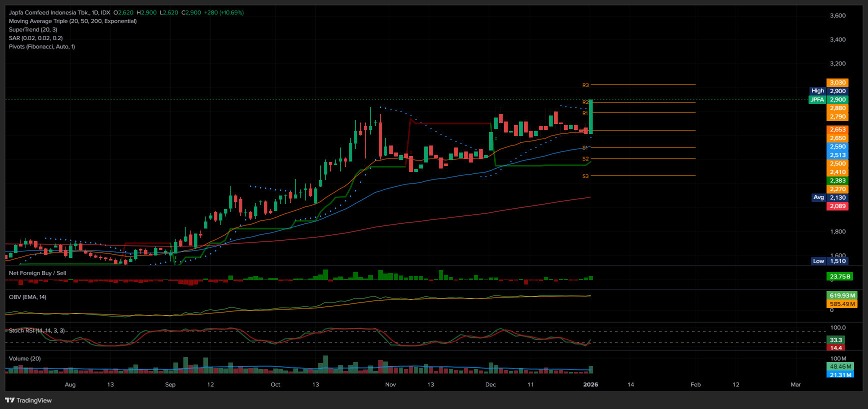Click the green JPFA 2,900 price tag
The image size is (868, 409).
pyautogui.click(x=829, y=99)
